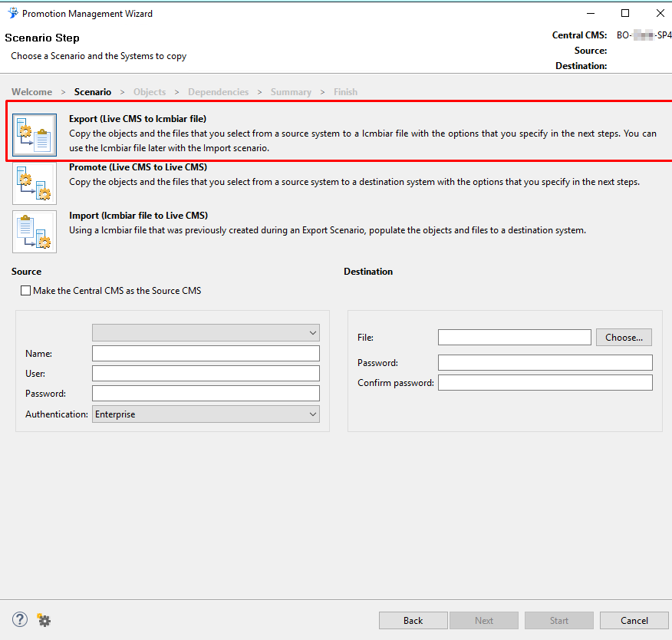Focus the Confirm password field
This screenshot has height=640, width=672.
545,382
